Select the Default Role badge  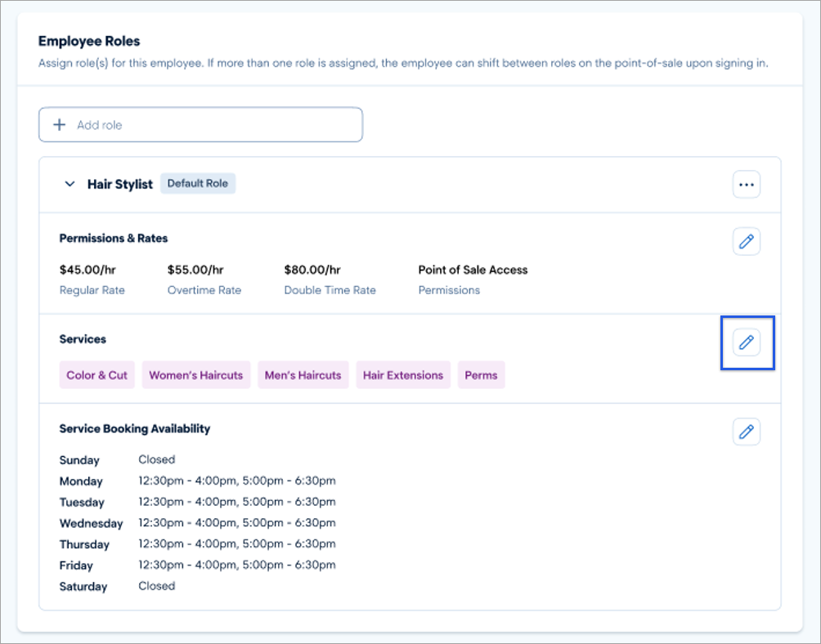pyautogui.click(x=198, y=183)
